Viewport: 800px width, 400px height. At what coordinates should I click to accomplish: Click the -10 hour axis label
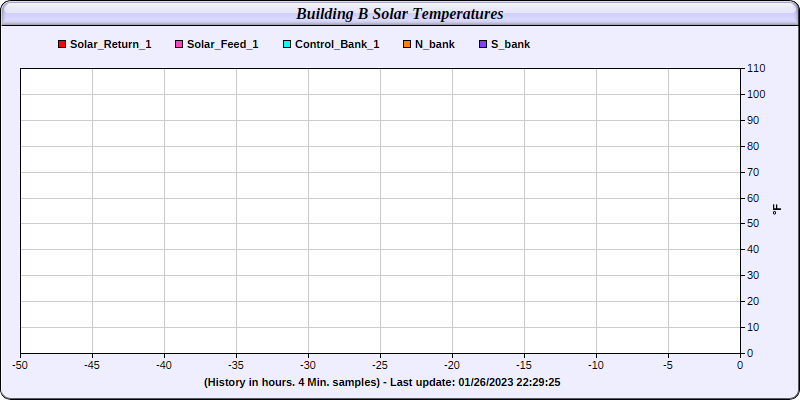coord(596,365)
